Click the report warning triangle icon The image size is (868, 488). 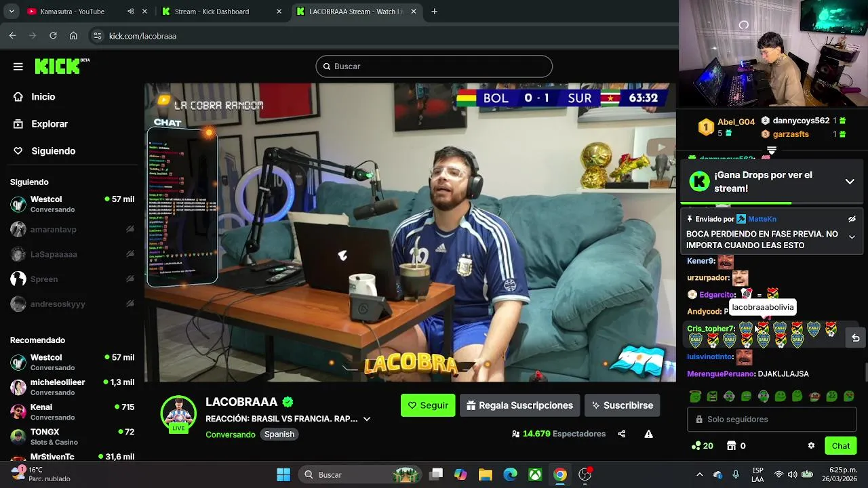point(648,434)
